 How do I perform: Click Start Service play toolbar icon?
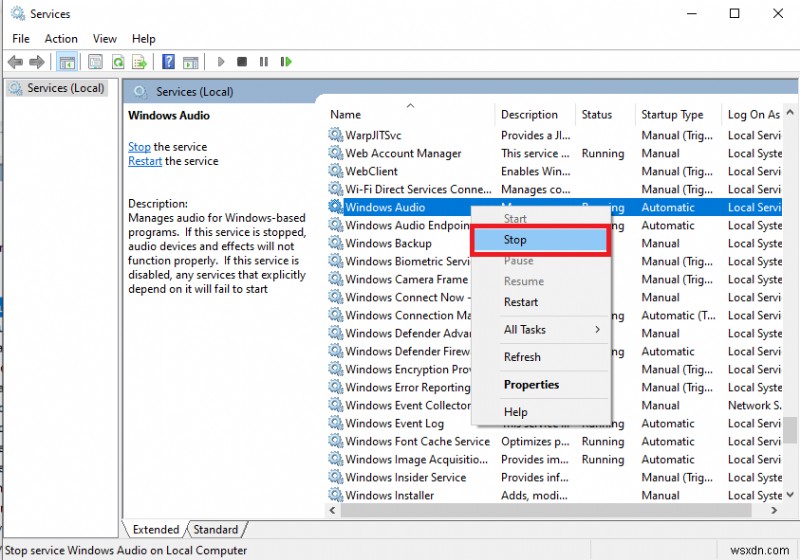tap(221, 62)
